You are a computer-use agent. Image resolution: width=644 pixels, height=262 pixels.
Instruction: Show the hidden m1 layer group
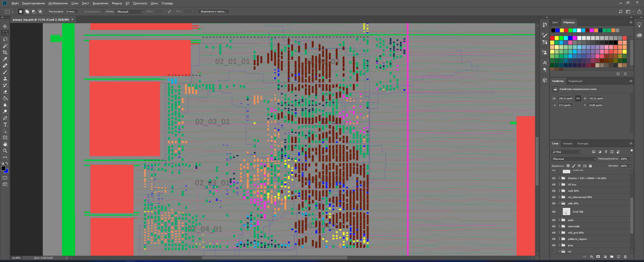554,251
